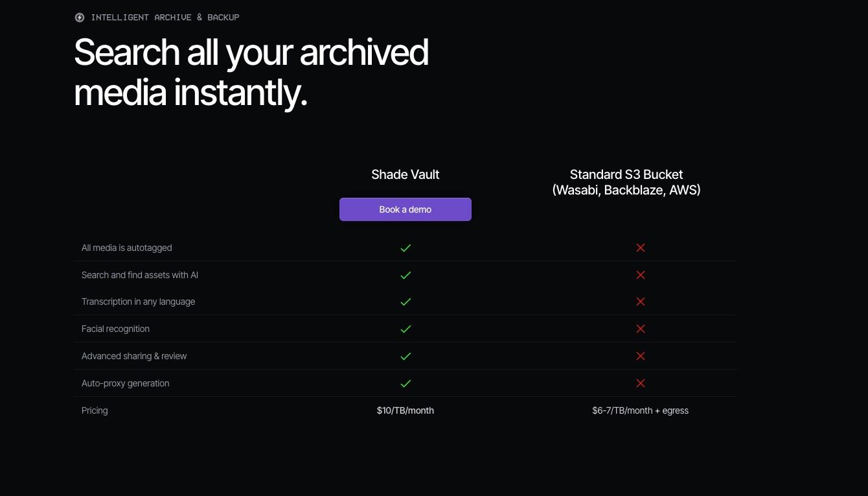Click the Standard S3 Bucket column heading
The image size is (868, 496).
tap(626, 182)
